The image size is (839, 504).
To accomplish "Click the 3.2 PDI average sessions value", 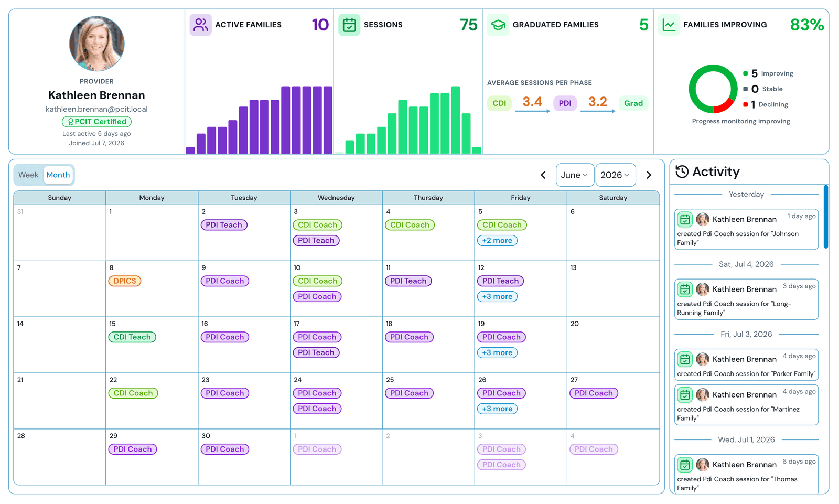I will [597, 102].
